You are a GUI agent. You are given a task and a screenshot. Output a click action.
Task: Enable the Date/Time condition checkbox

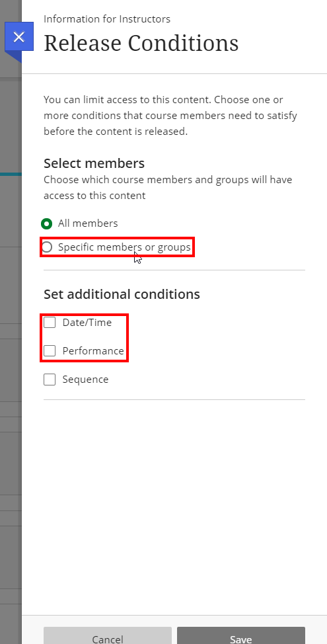(x=50, y=323)
